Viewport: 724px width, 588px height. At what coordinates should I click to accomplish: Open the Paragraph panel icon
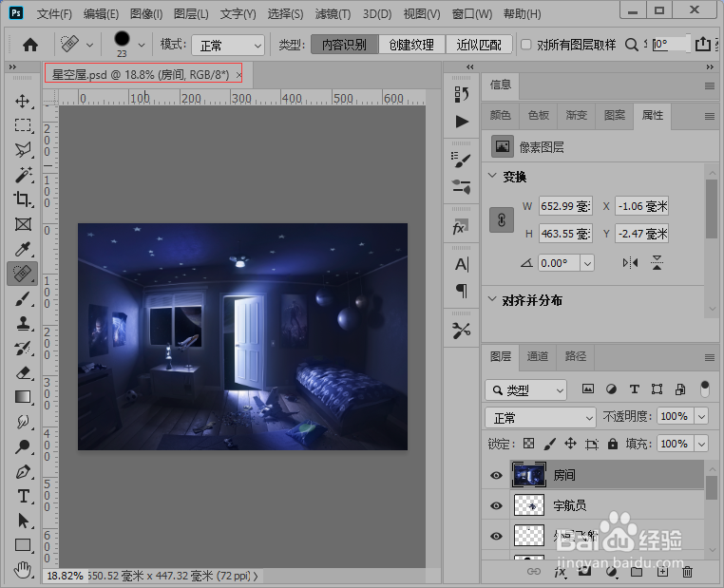click(461, 291)
